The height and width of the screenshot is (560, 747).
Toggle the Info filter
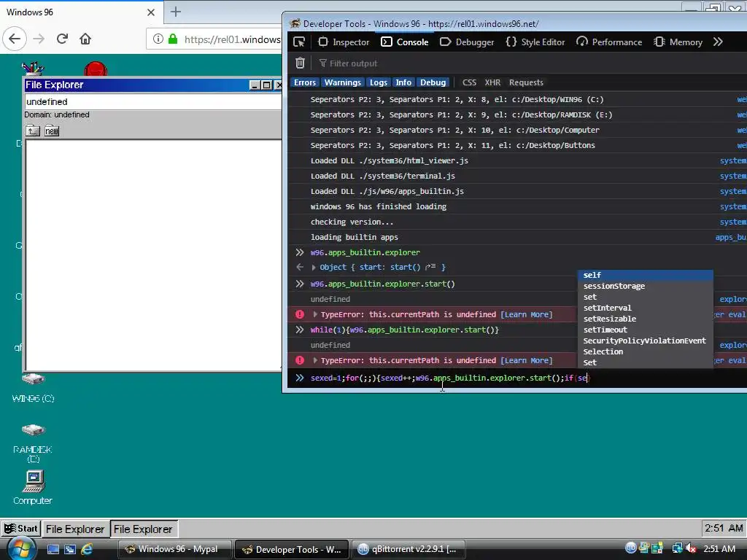coord(403,82)
